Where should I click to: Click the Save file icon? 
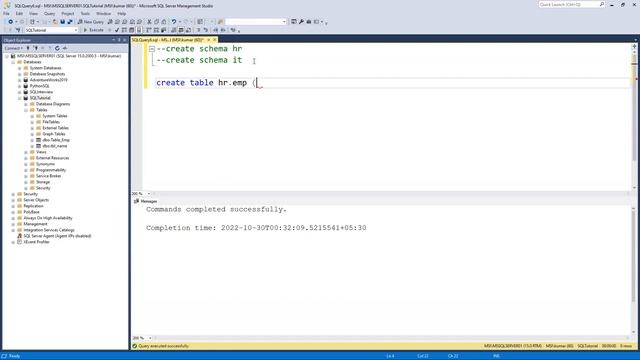[62, 22]
